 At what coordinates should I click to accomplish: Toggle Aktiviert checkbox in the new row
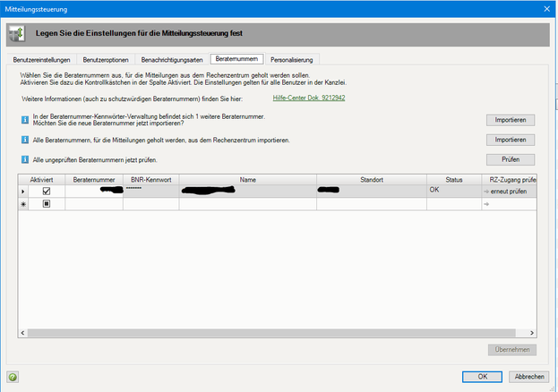pos(46,204)
